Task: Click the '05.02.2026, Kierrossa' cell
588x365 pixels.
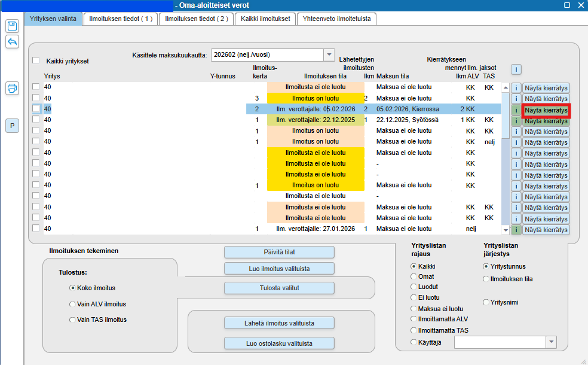Action: [x=408, y=109]
